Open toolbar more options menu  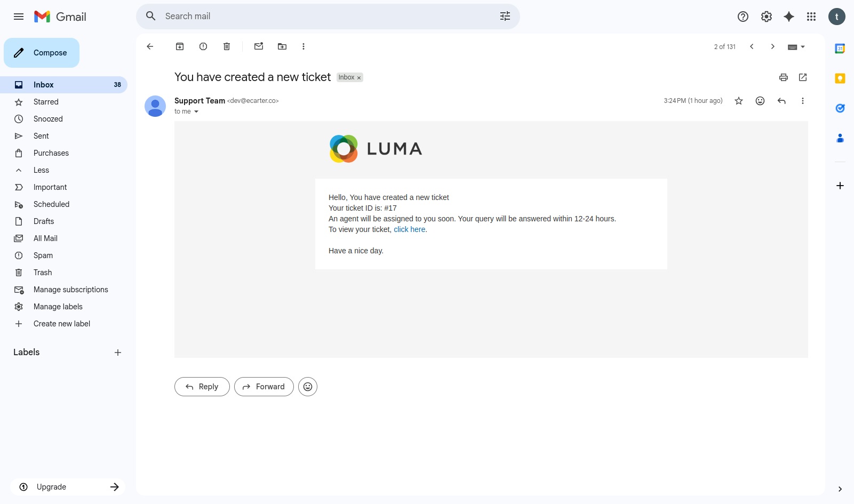click(x=304, y=46)
